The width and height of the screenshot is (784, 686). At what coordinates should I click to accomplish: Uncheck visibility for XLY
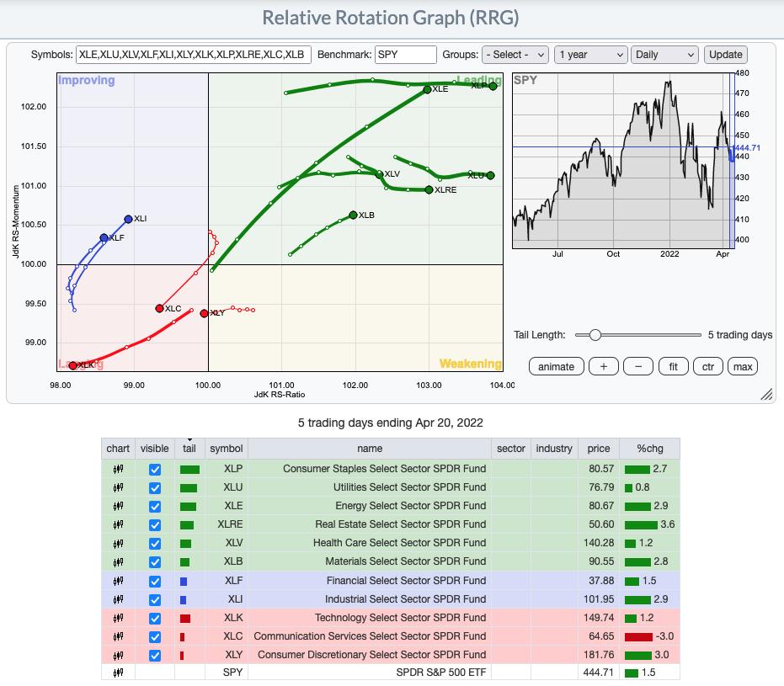(x=155, y=655)
